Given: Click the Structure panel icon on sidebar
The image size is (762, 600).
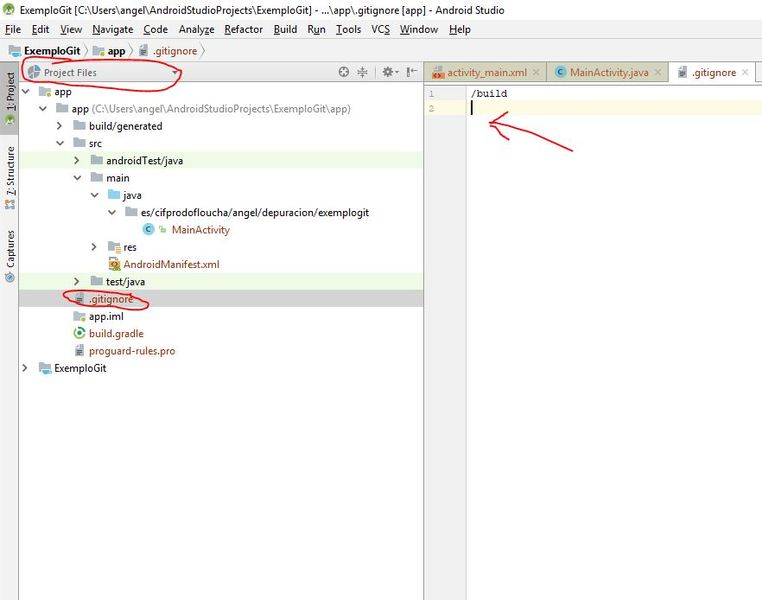Looking at the screenshot, I should pyautogui.click(x=10, y=205).
